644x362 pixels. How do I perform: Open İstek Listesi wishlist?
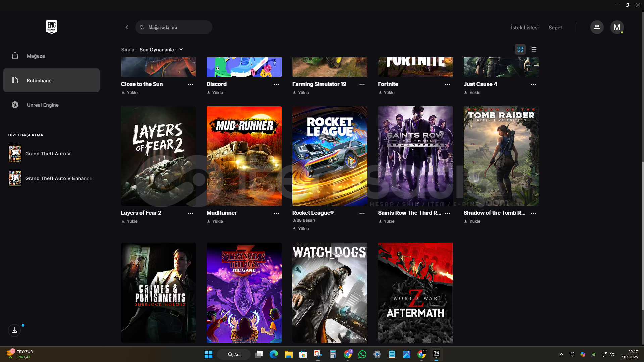click(x=525, y=28)
